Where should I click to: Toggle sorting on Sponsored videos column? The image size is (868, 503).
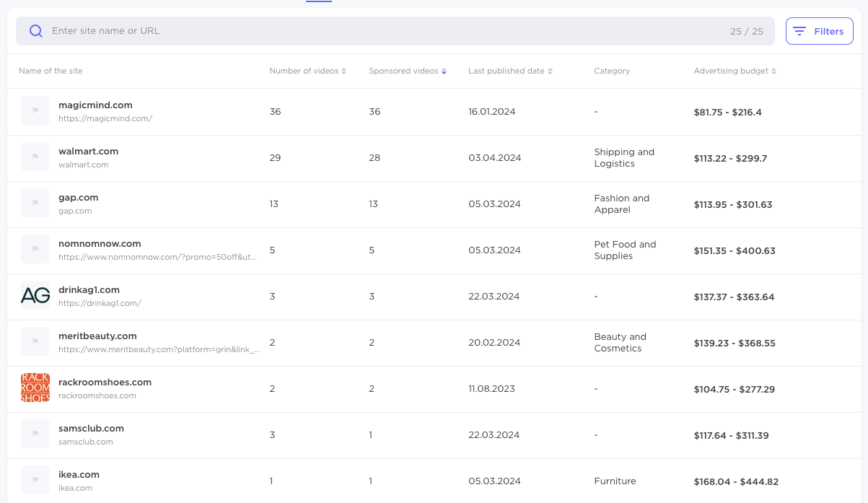pos(443,71)
